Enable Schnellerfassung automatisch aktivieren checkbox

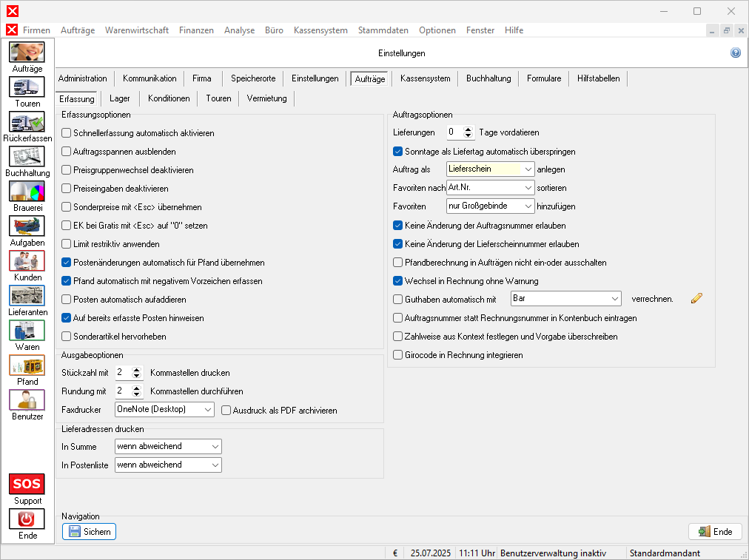(67, 133)
